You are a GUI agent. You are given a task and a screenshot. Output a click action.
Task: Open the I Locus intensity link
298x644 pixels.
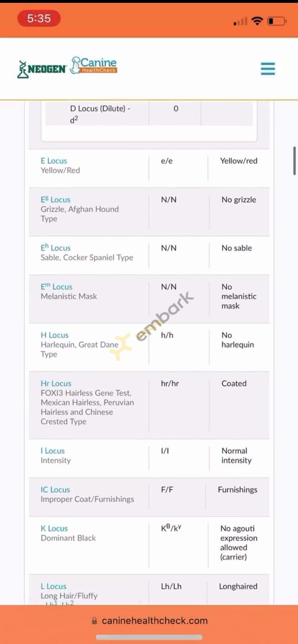point(53,451)
